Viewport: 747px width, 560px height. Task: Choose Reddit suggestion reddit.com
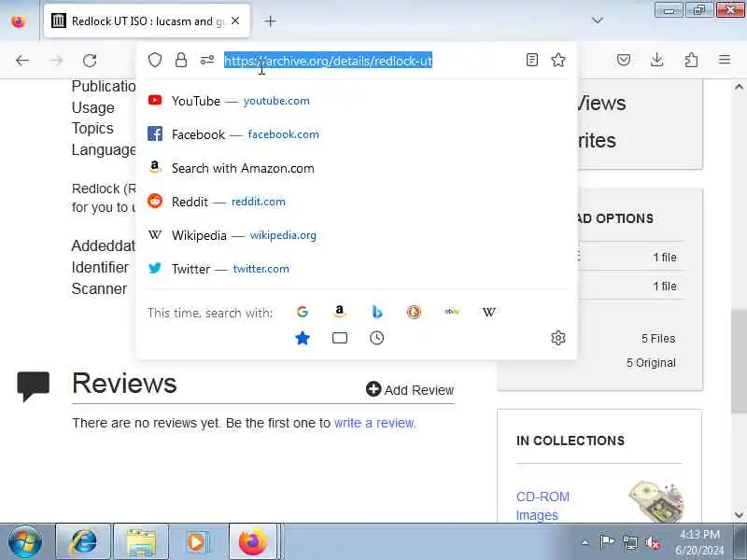click(x=357, y=202)
